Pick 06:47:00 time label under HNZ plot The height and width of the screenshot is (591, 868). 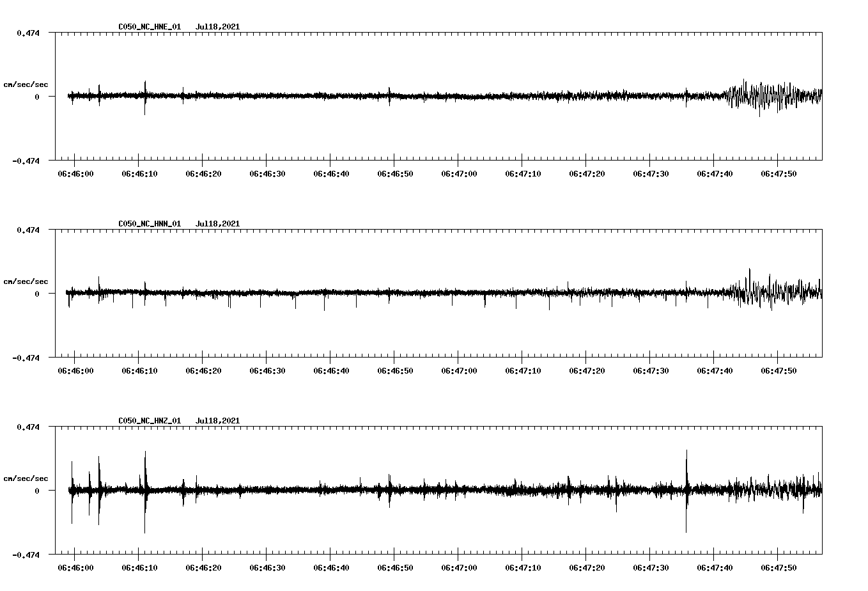[459, 568]
